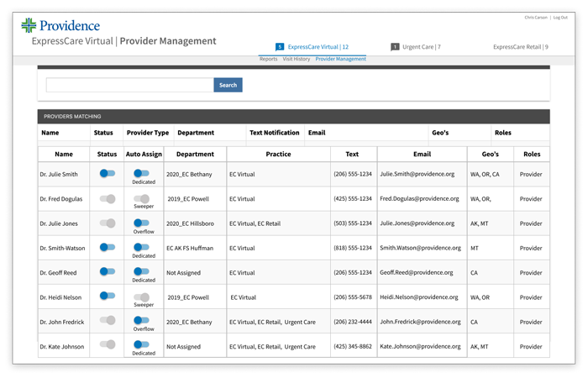The image size is (588, 378).
Task: Toggle Auto Assign Overflow switch for Dr. Julie Jones
Action: (141, 223)
